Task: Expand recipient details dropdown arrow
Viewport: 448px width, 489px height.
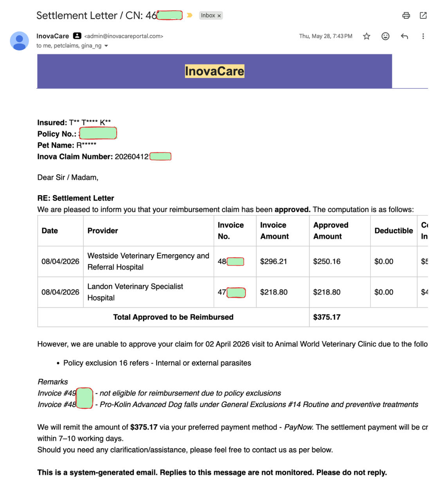Action: 106,46
